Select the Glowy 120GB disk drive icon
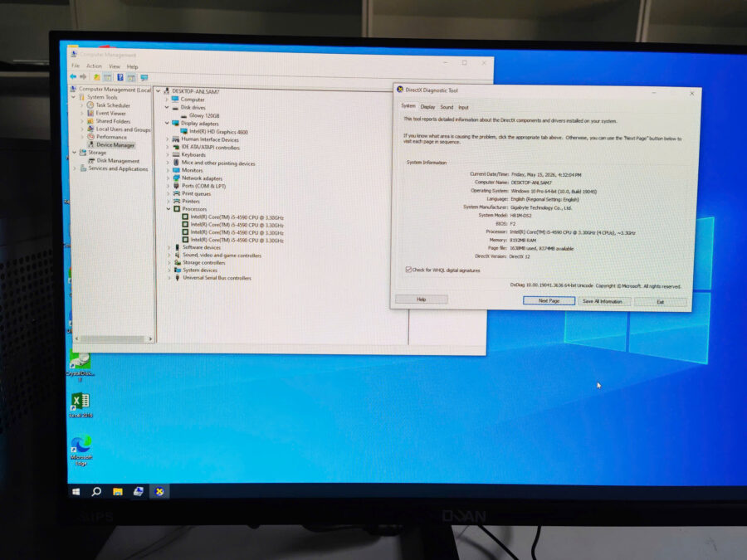The height and width of the screenshot is (560, 747). click(184, 115)
